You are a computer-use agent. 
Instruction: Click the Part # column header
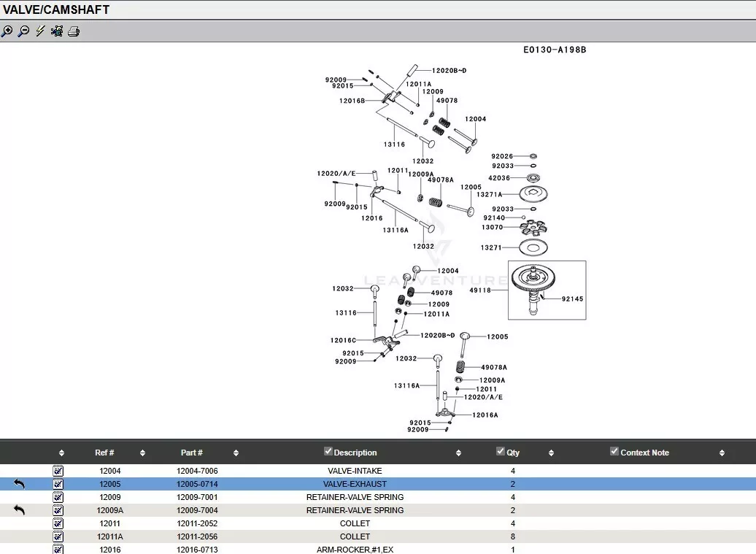[192, 453]
